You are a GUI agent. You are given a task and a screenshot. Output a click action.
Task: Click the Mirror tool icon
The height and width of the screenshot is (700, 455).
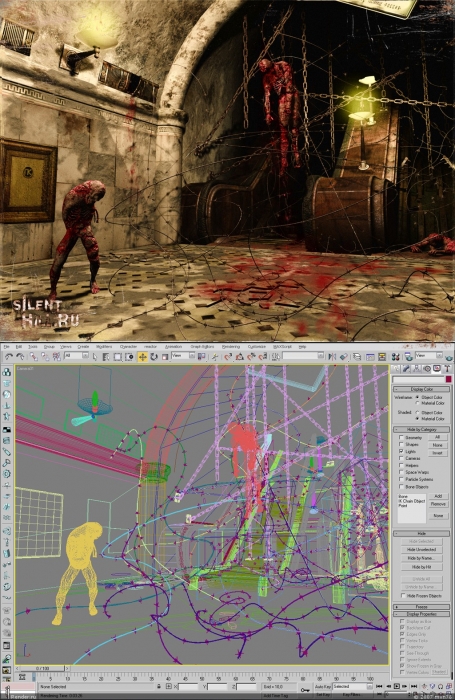332,356
